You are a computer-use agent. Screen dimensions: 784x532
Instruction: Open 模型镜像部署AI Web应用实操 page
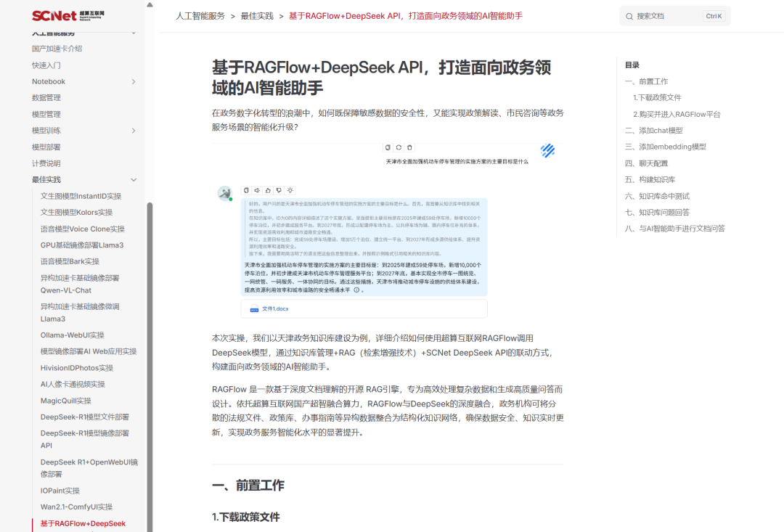(x=89, y=351)
